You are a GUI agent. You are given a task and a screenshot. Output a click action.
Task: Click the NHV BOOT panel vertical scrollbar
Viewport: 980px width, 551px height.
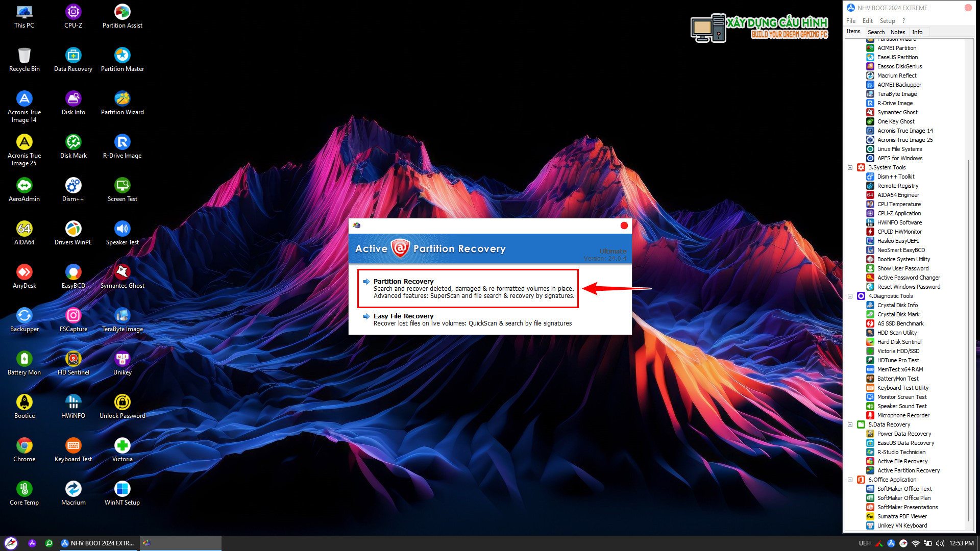(x=969, y=340)
